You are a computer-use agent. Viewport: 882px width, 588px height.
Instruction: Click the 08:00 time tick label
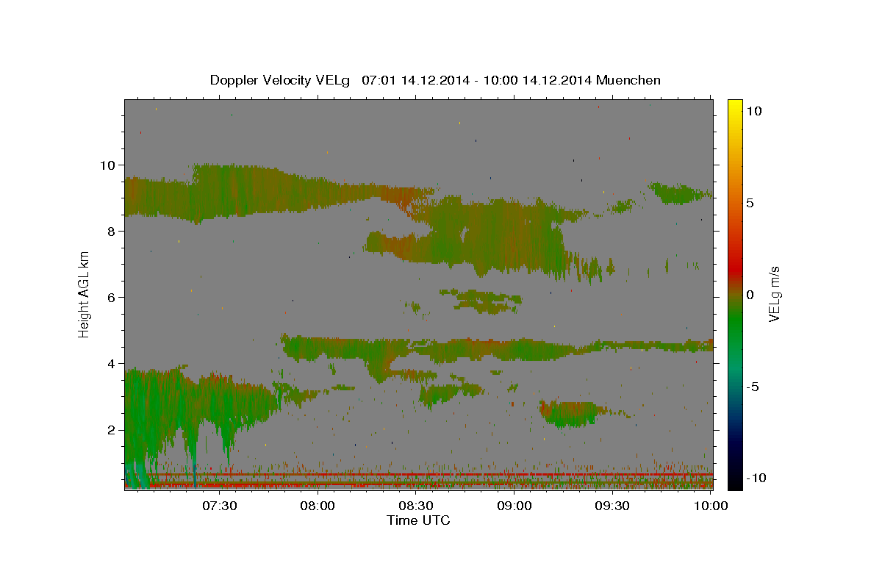(x=318, y=506)
